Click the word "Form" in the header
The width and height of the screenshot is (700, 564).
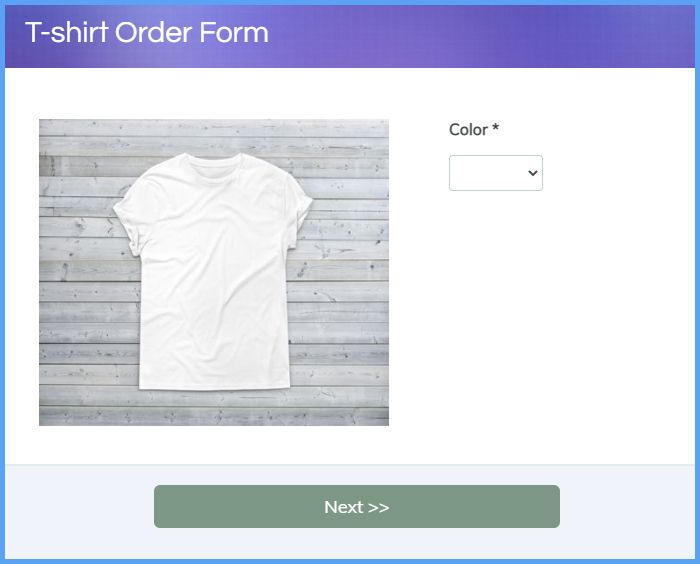(x=234, y=33)
